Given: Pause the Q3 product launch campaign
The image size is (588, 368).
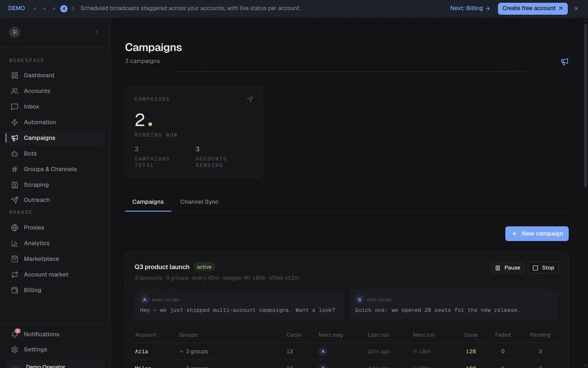Looking at the screenshot, I should click(508, 268).
